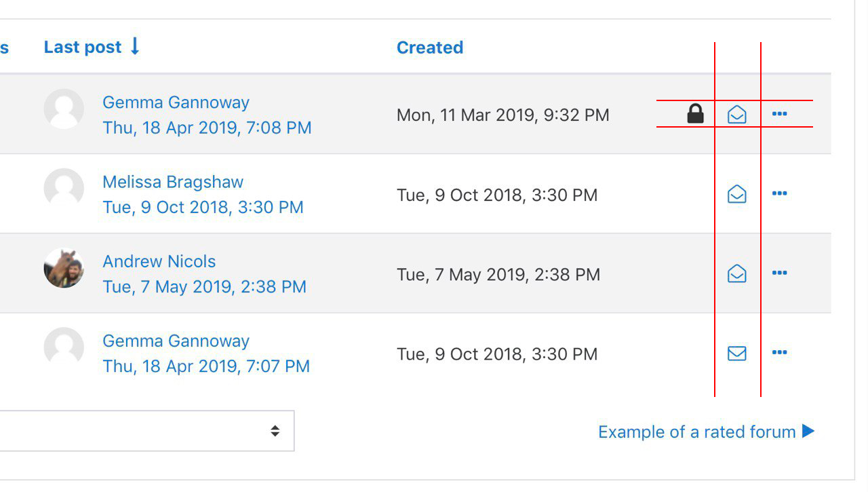Open the Tue, 7 May 2019, 2:38 PM last post link
This screenshot has height=492, width=868.
point(204,287)
